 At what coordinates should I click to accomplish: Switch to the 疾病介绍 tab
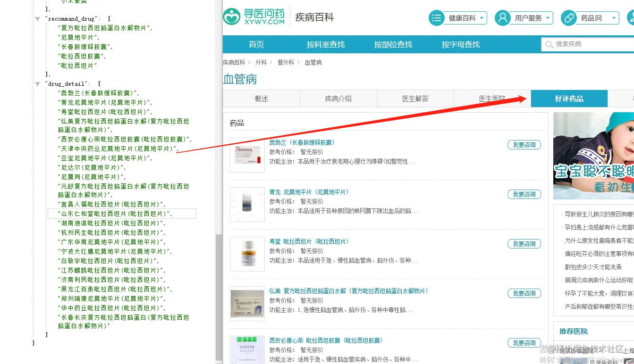[x=338, y=99]
